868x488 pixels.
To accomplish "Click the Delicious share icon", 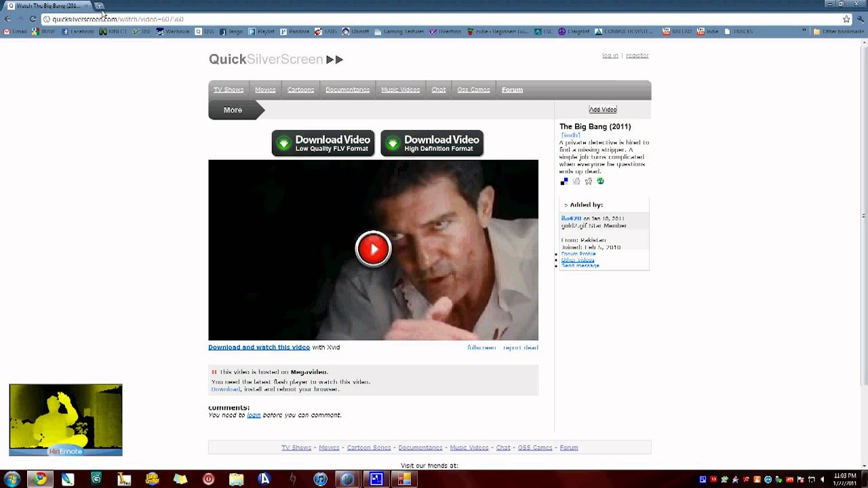I will click(564, 182).
